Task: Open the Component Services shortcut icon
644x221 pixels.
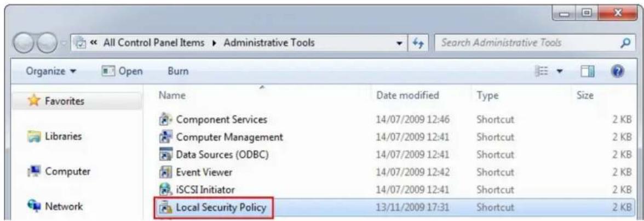Action: point(165,120)
